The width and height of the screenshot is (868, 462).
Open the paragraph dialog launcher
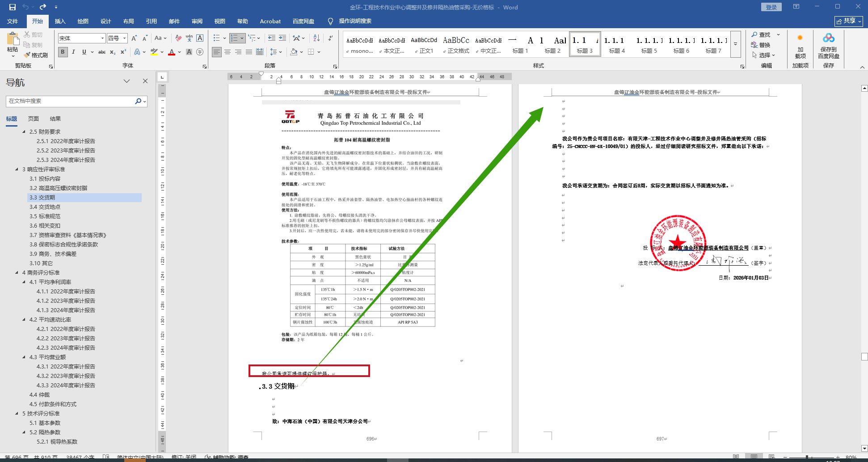click(x=335, y=67)
